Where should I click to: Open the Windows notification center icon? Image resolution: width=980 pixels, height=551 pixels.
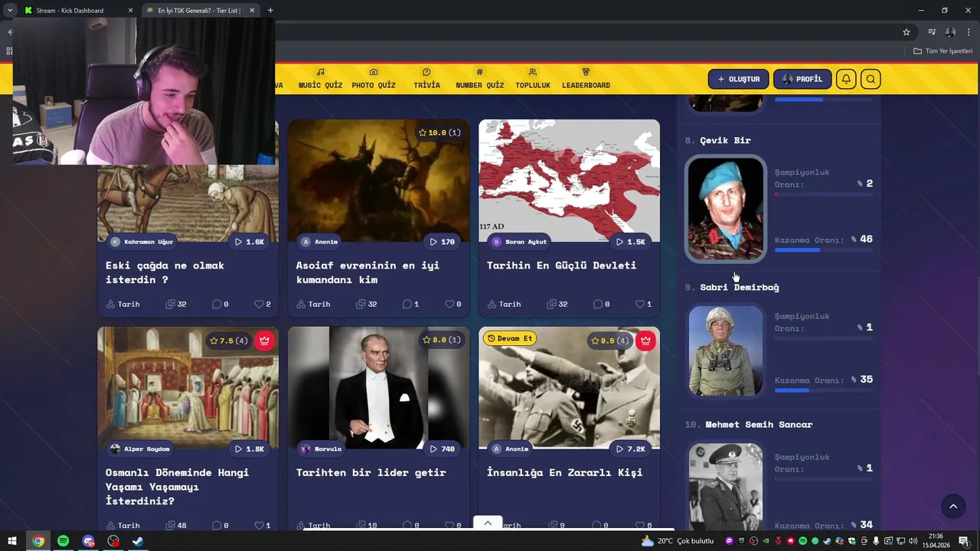coord(964,541)
